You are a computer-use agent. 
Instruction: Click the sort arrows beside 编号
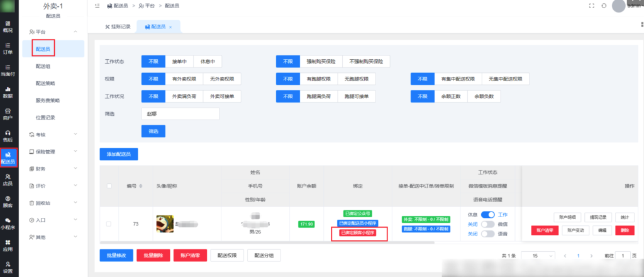141,186
